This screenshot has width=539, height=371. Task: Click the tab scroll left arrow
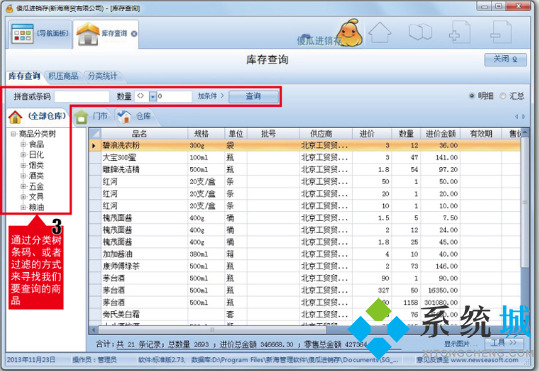pos(516,117)
